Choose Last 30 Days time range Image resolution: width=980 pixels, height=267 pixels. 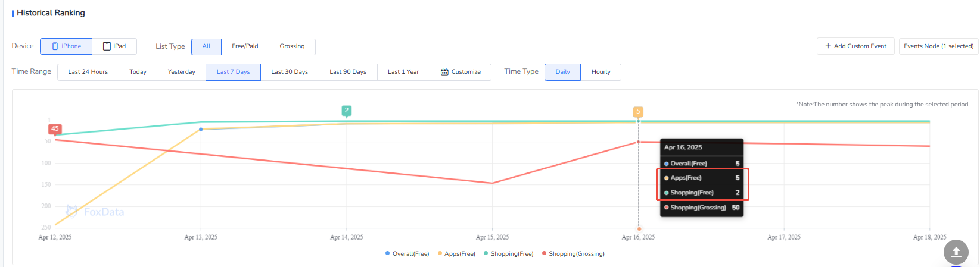(290, 72)
